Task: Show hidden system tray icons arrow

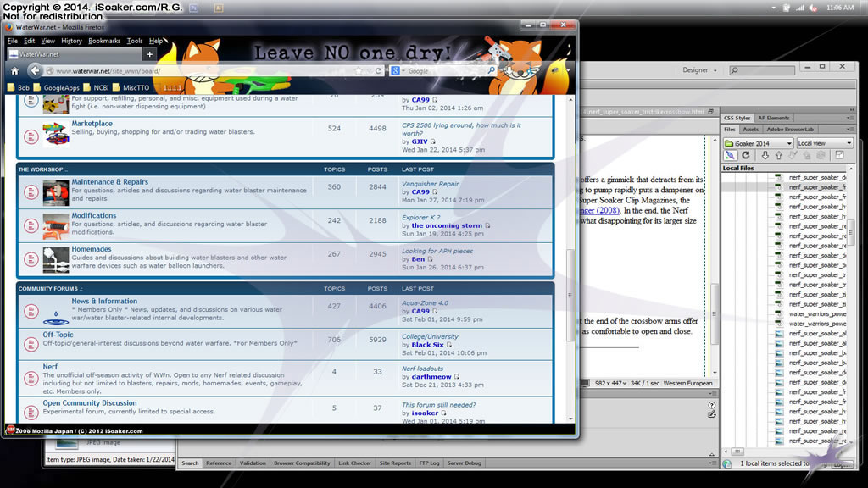Action: pos(773,8)
